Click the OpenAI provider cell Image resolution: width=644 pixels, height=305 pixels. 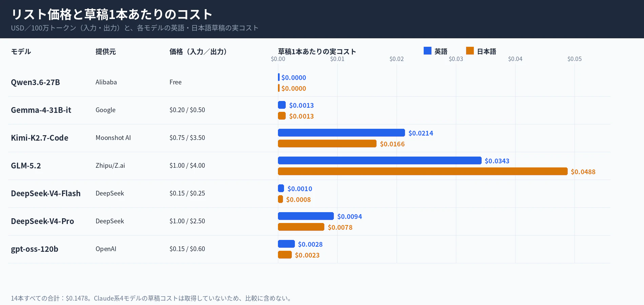tap(106, 249)
